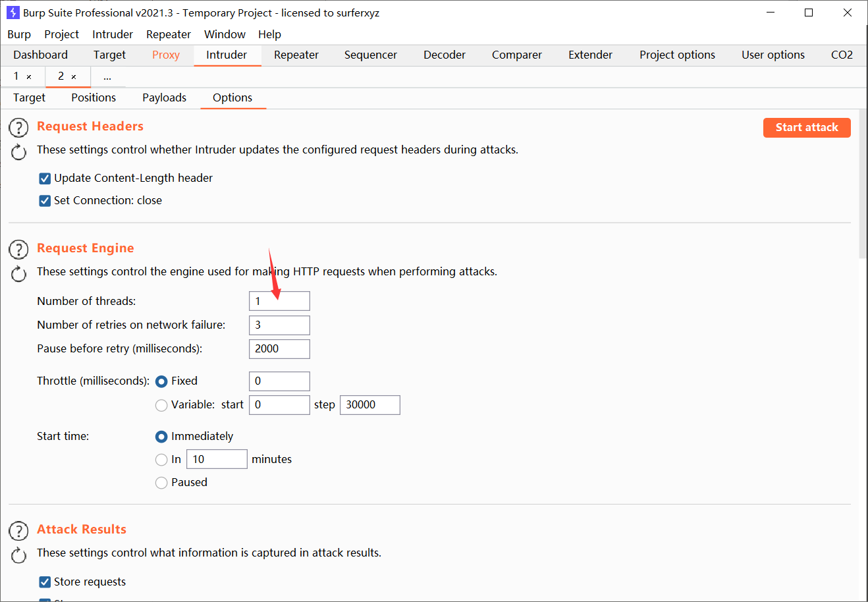Open new Intruder tab with ... button

click(107, 77)
